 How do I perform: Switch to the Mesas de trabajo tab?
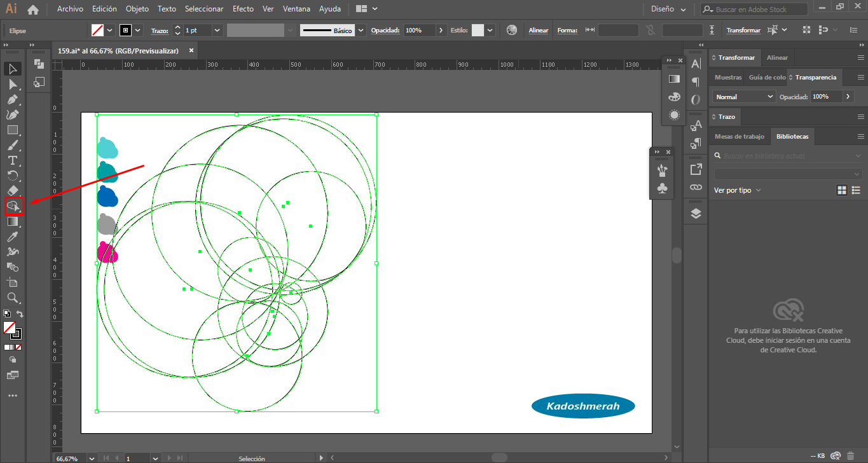click(739, 136)
